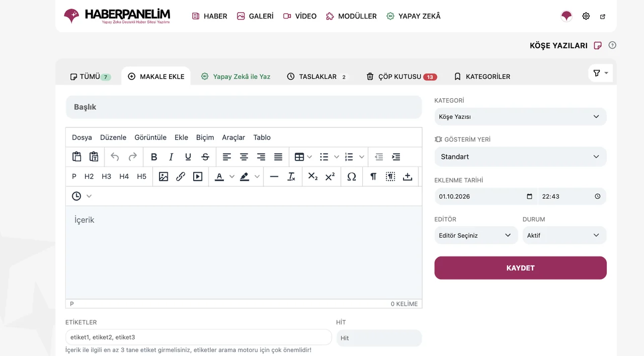Viewport: 644px width, 356px height.
Task: Show invisible paragraph marks
Action: tap(373, 176)
